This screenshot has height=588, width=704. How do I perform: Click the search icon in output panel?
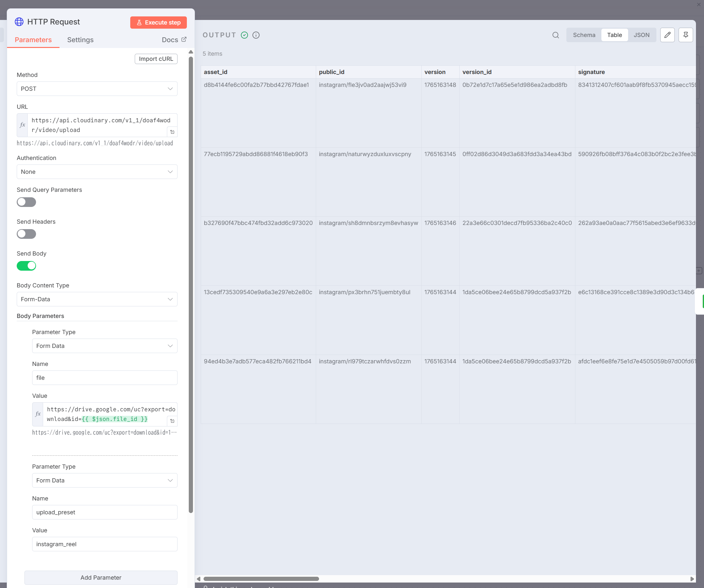tap(555, 35)
